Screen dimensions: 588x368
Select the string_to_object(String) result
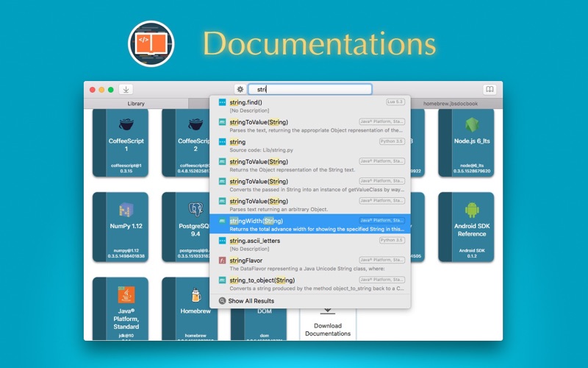tap(310, 284)
